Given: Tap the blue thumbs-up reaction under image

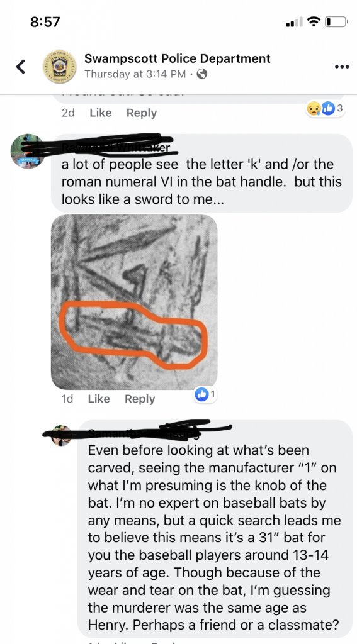Looking at the screenshot, I should pos(205,395).
